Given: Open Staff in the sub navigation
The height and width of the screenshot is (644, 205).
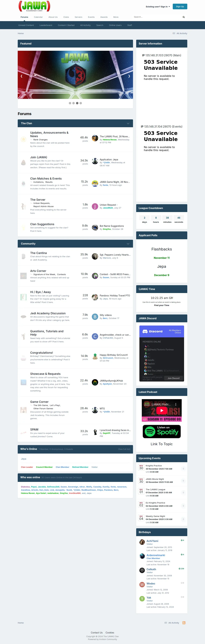Looking at the screenshot, I should [x=130, y=25].
